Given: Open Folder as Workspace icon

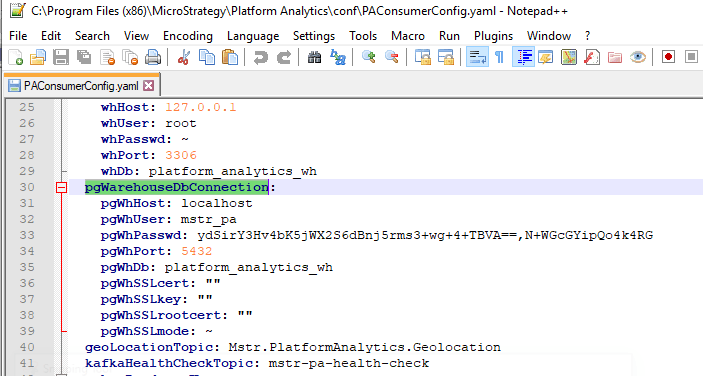Looking at the screenshot, I should pos(615,57).
